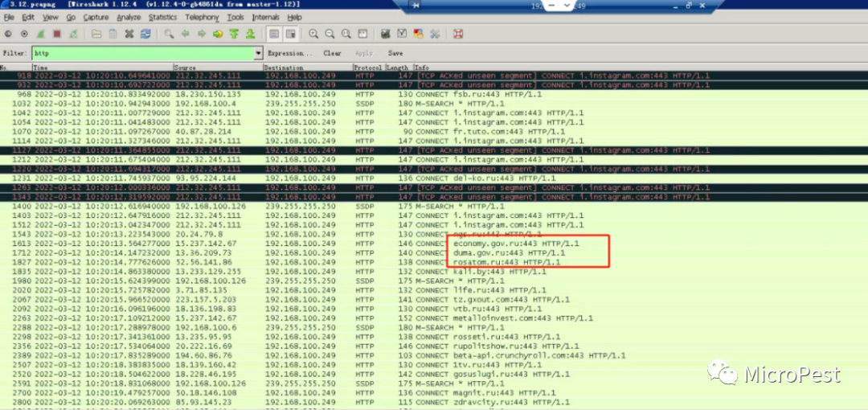The width and height of the screenshot is (868, 410).
Task: Sort by the Time column header
Action: point(102,67)
